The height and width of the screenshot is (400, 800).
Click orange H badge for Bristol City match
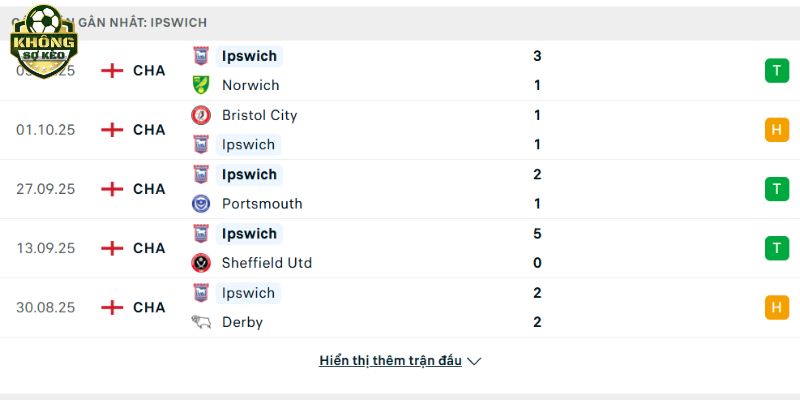776,129
